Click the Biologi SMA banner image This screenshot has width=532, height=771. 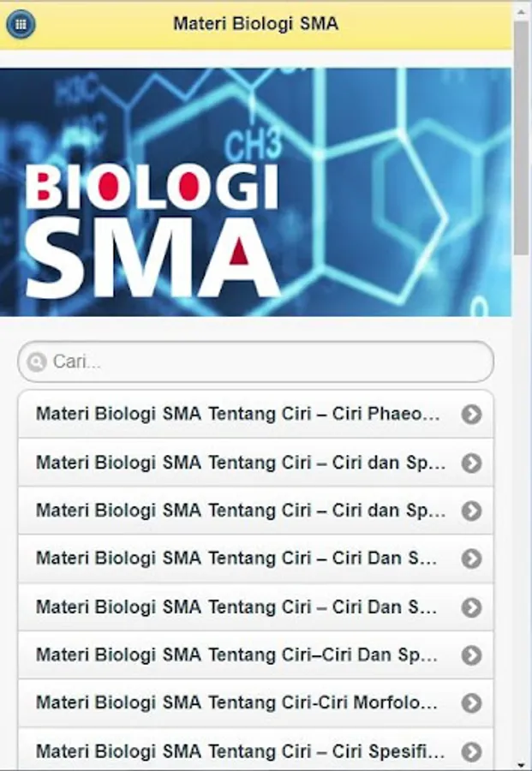[255, 192]
